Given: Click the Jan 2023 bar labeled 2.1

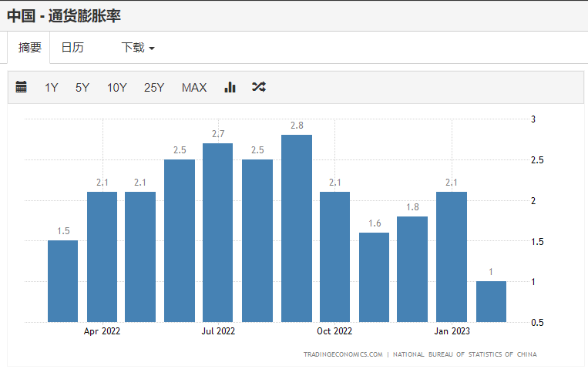Looking at the screenshot, I should click(452, 257).
